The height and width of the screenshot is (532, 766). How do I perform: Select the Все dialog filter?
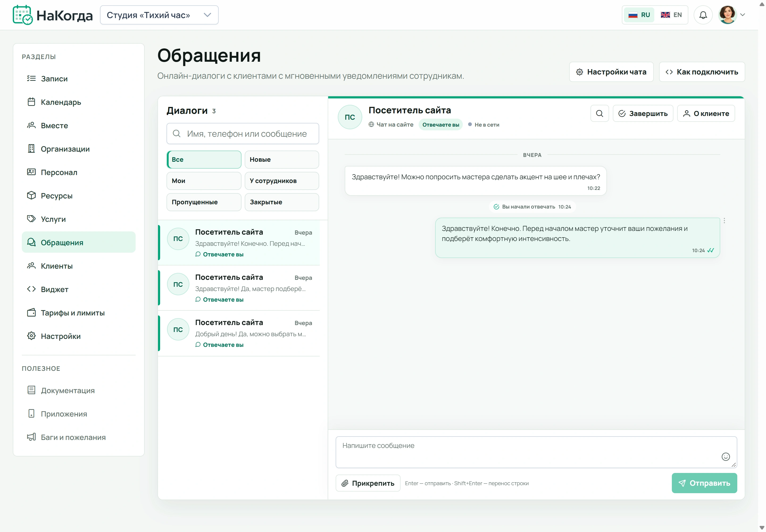pos(204,159)
